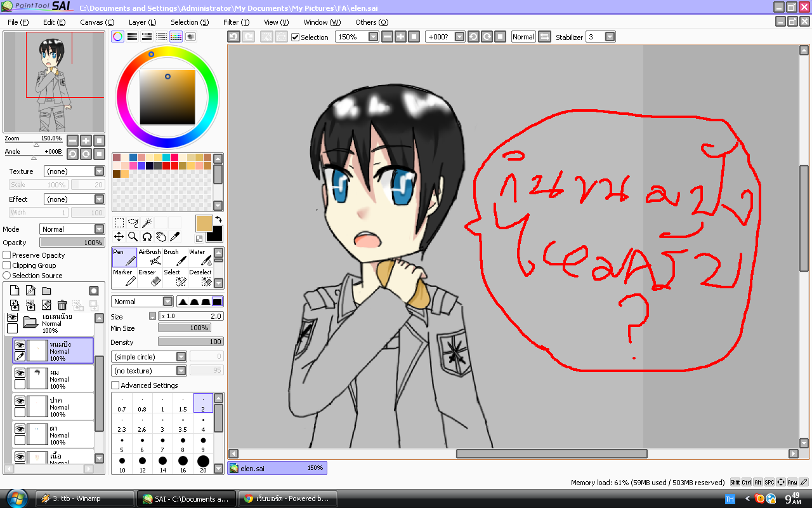The width and height of the screenshot is (812, 508).
Task: Click the foreground tan color swatch
Action: pyautogui.click(x=204, y=224)
